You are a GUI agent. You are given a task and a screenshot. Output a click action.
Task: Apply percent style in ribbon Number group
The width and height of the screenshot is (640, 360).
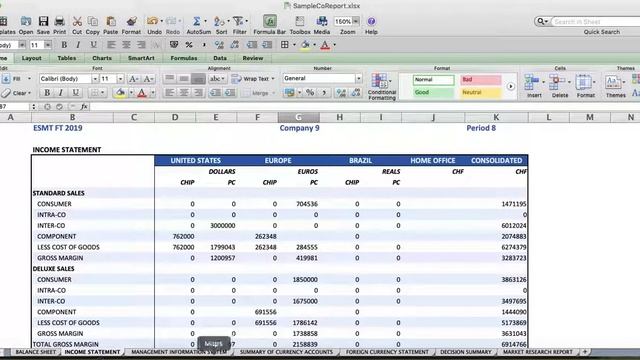click(x=310, y=93)
